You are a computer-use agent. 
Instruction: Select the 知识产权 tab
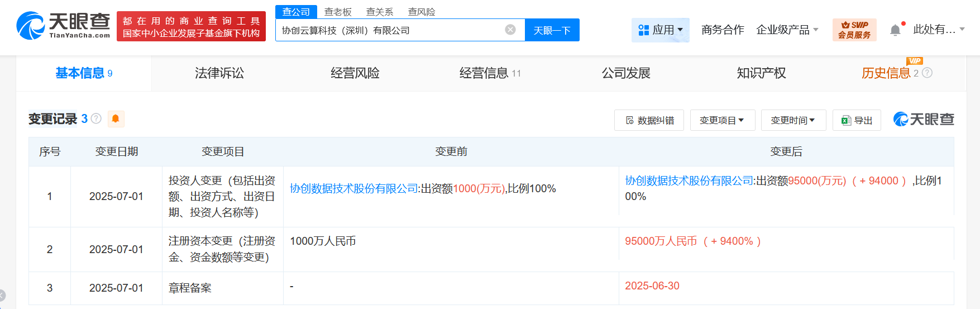click(x=762, y=73)
